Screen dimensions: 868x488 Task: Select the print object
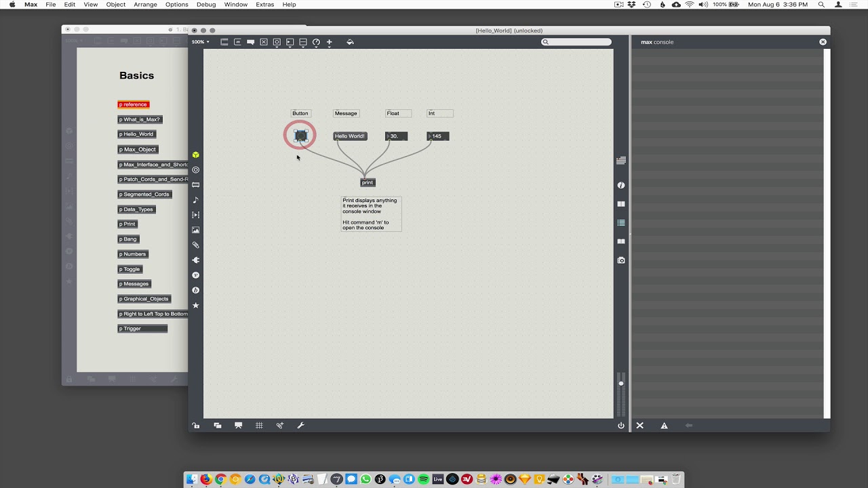368,182
